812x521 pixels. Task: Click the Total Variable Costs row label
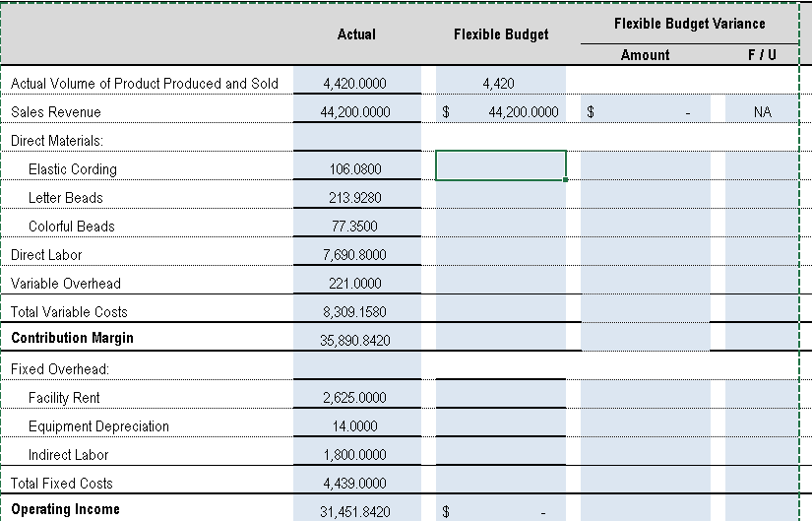coord(69,311)
